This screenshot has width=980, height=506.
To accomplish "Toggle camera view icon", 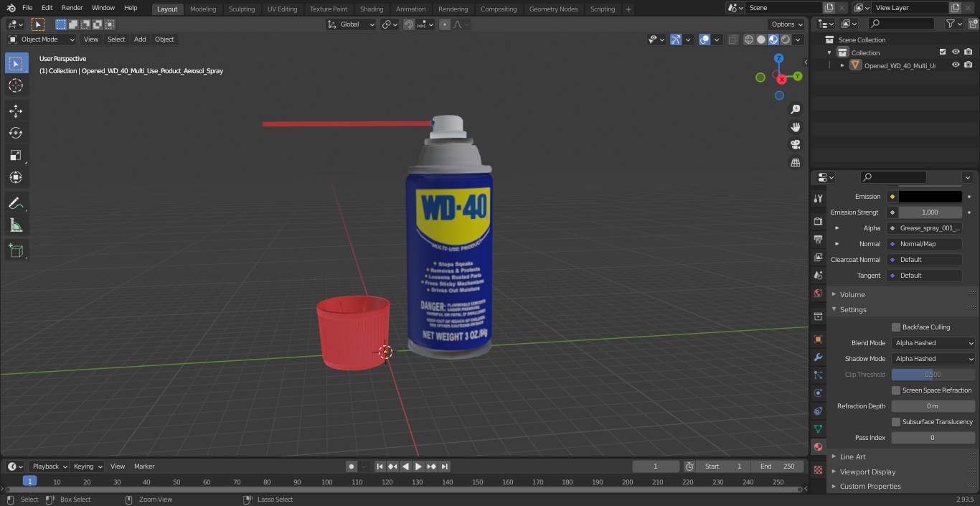I will point(795,145).
